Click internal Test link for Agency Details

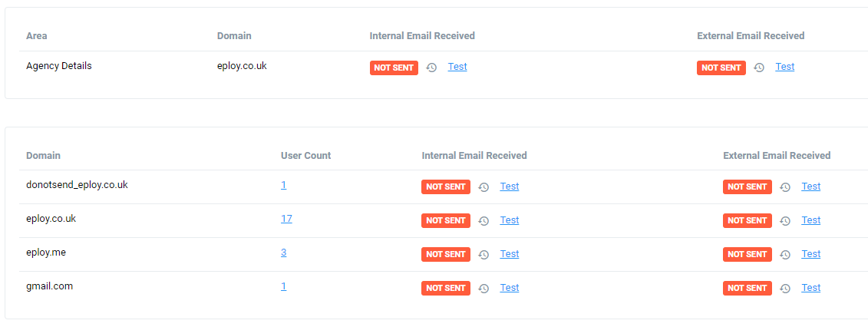point(457,66)
